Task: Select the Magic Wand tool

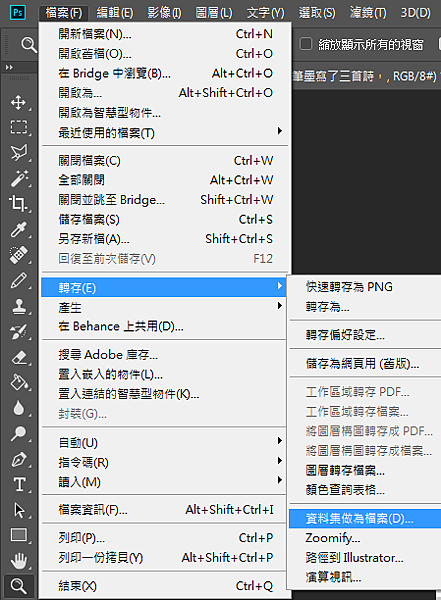Action: [18, 178]
